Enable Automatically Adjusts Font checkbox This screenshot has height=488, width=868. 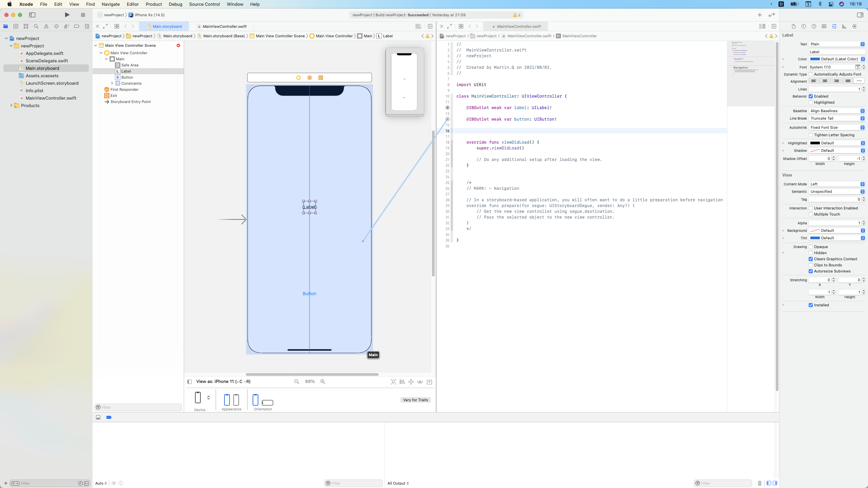point(811,74)
